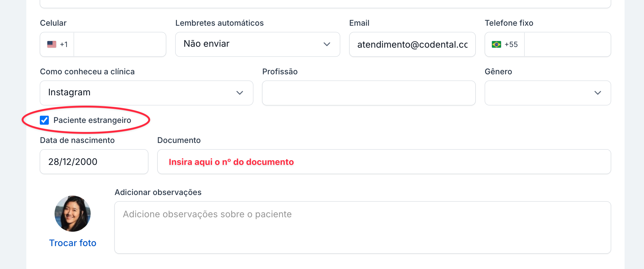
Task: Click the Brazil flag country code icon
Action: (496, 45)
